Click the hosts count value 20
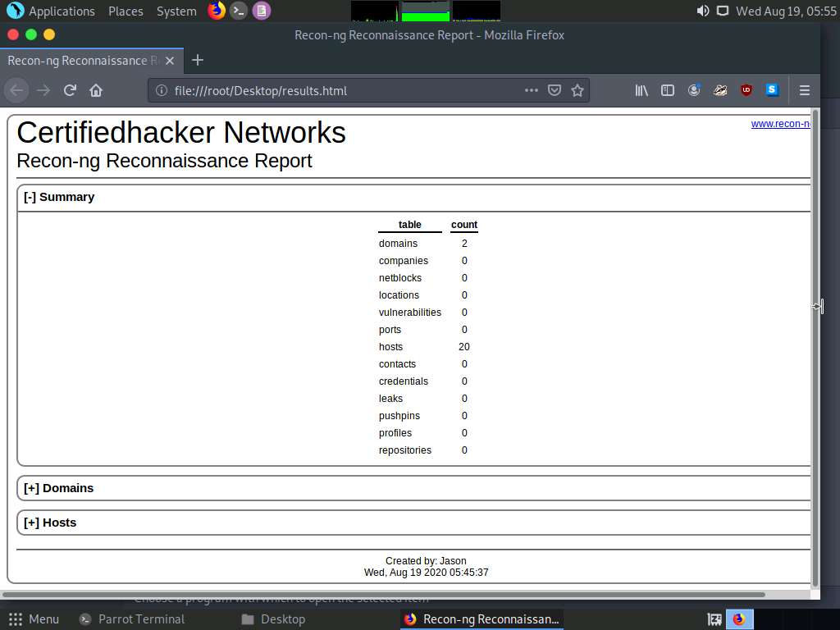 464,347
